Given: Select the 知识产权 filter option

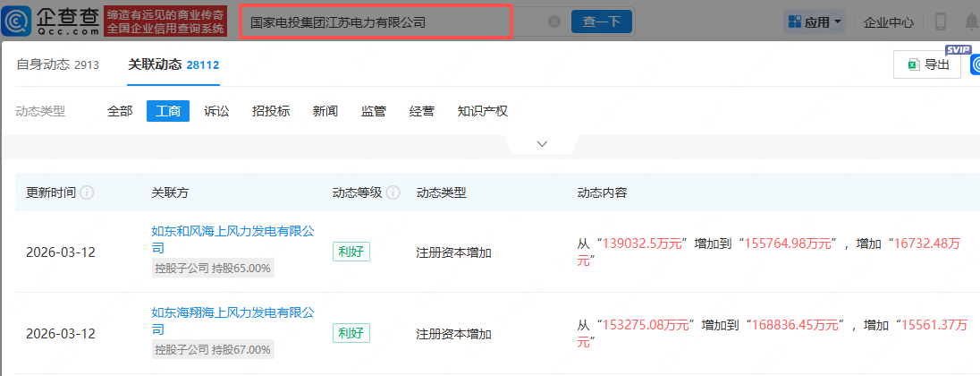Looking at the screenshot, I should [x=483, y=111].
